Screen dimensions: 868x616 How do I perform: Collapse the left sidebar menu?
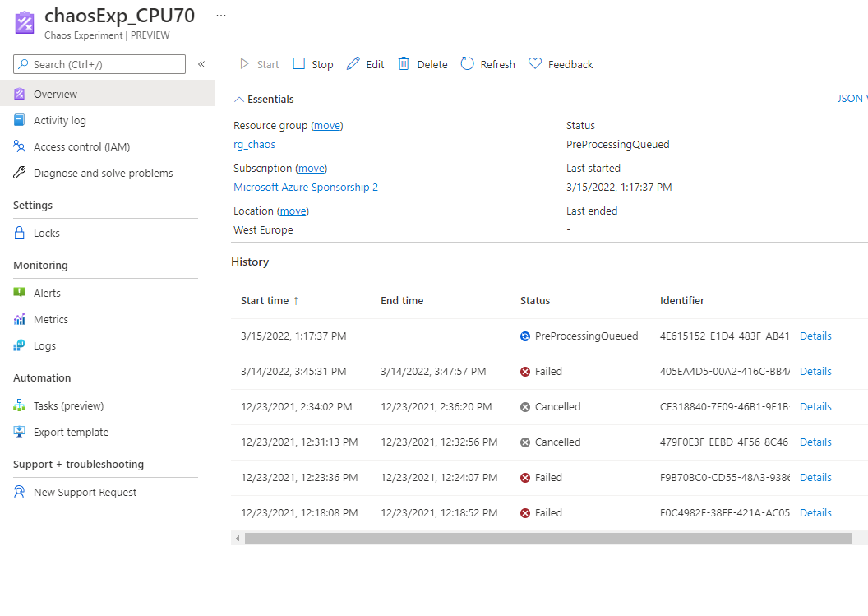pos(201,64)
